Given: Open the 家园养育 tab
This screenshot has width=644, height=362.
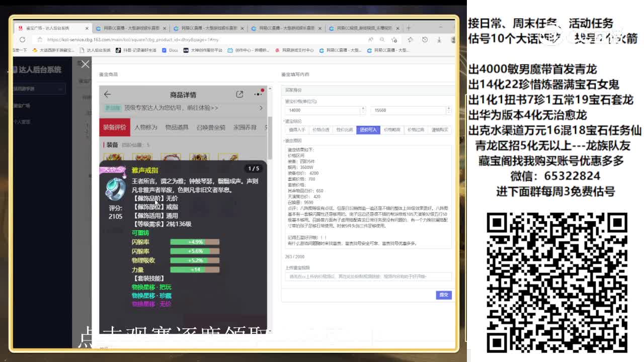Looking at the screenshot, I should click(245, 127).
